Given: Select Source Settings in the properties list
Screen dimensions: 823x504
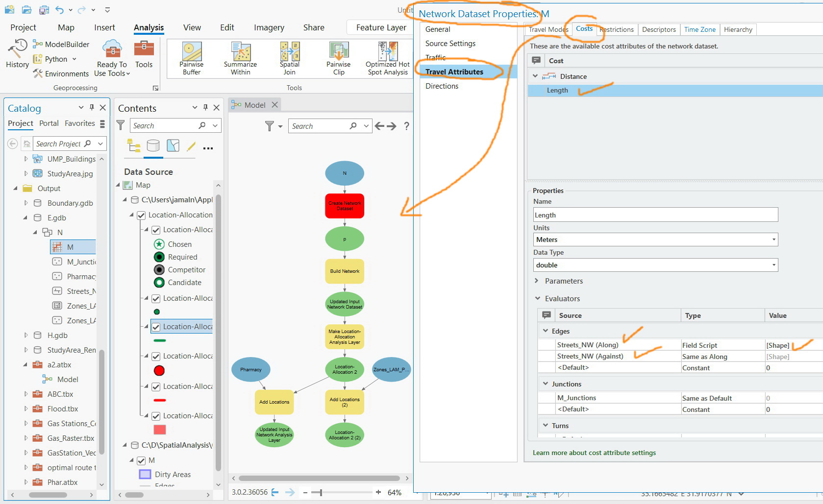Looking at the screenshot, I should tap(450, 44).
